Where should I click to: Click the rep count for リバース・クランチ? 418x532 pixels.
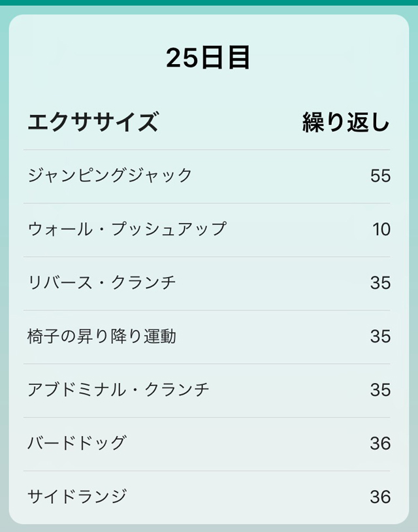[x=379, y=283]
